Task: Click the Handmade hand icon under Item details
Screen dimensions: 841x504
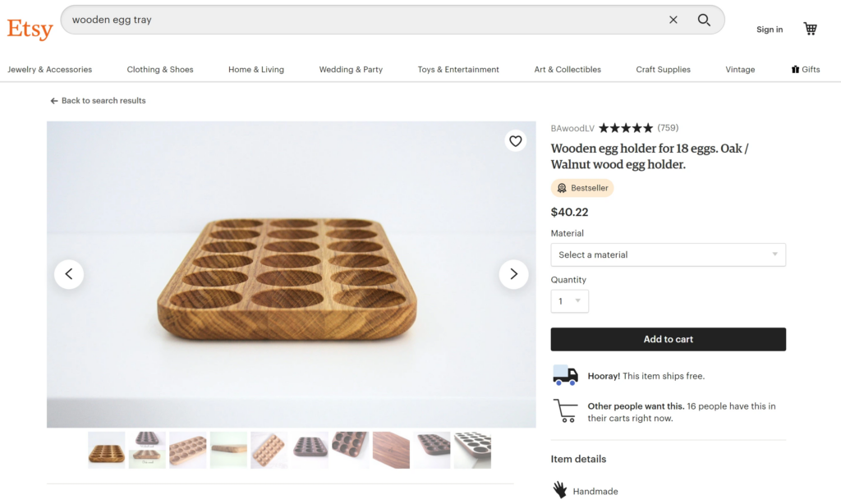Action: pos(561,489)
